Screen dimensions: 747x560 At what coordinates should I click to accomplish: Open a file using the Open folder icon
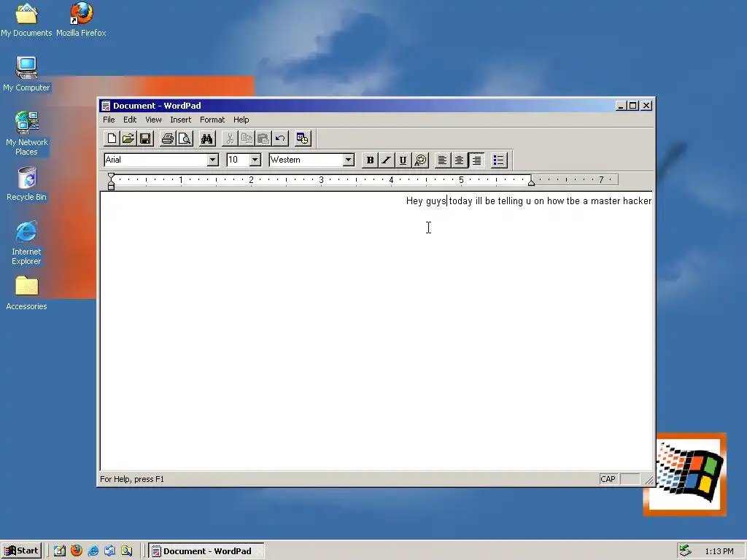pyautogui.click(x=128, y=139)
